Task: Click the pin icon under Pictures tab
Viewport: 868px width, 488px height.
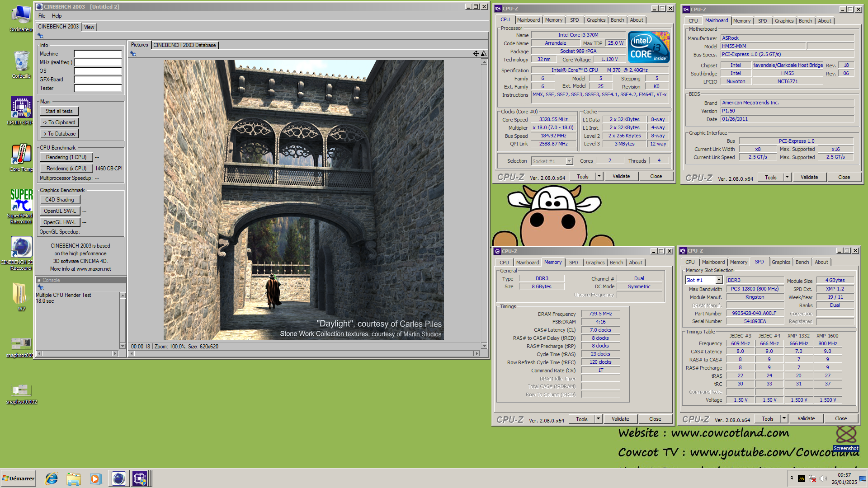Action: [x=133, y=54]
